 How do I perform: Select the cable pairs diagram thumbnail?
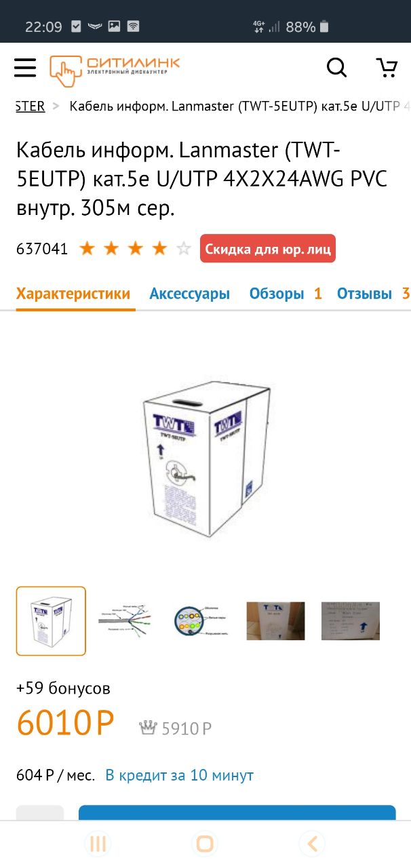125,620
